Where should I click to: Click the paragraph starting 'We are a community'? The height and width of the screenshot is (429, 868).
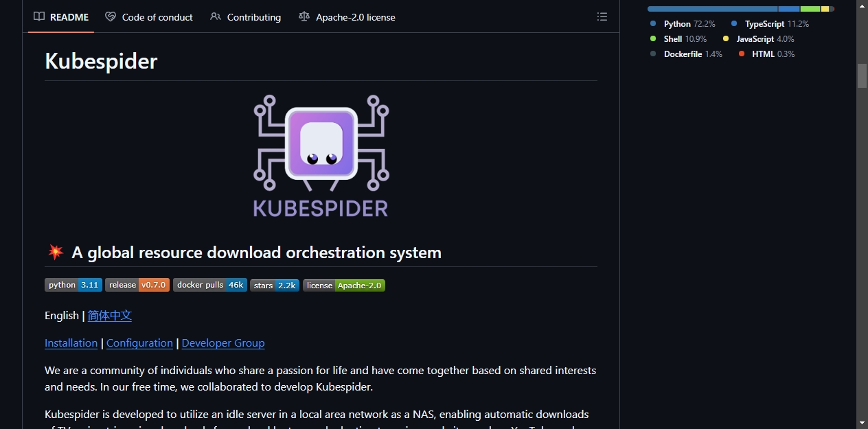[321, 378]
